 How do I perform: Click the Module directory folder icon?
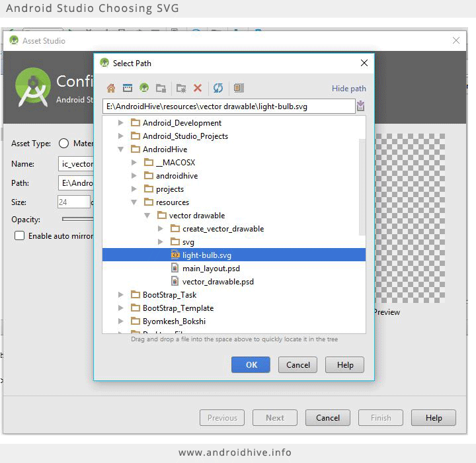click(x=161, y=88)
